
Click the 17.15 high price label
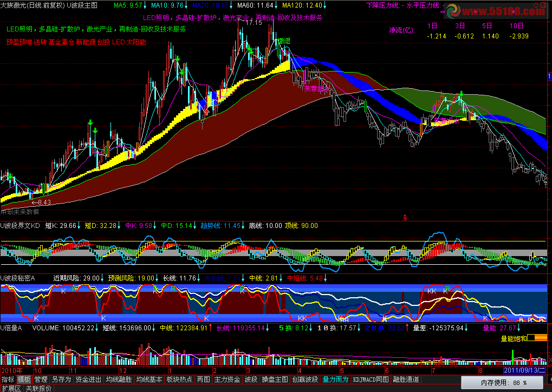[254, 23]
